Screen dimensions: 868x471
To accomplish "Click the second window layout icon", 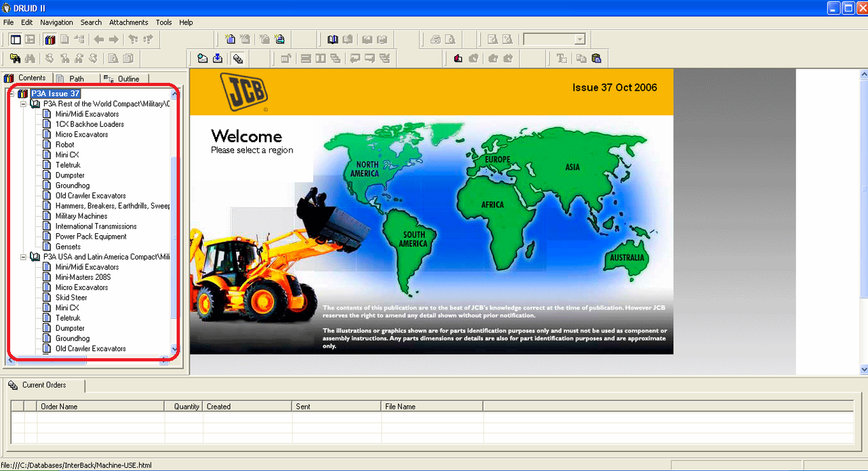I will [30, 39].
